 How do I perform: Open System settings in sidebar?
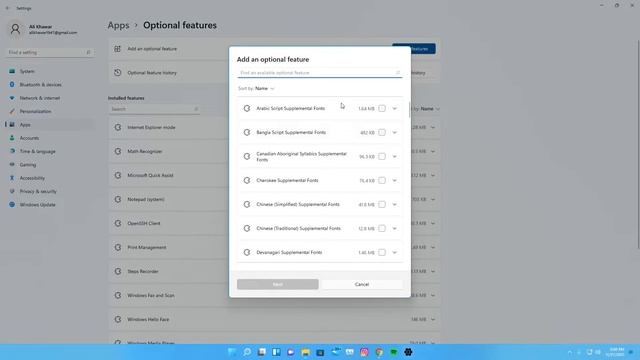click(49, 71)
